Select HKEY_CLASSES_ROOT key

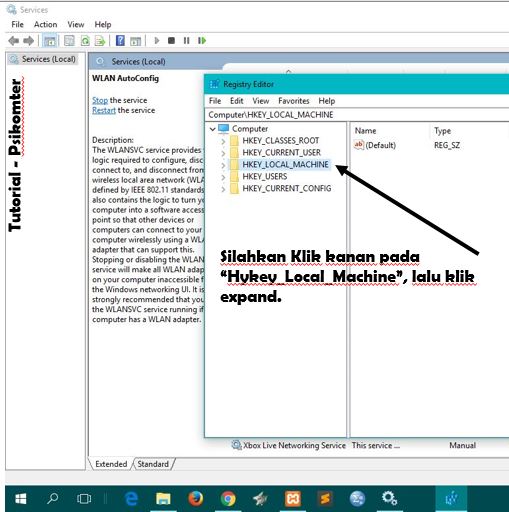(x=281, y=141)
